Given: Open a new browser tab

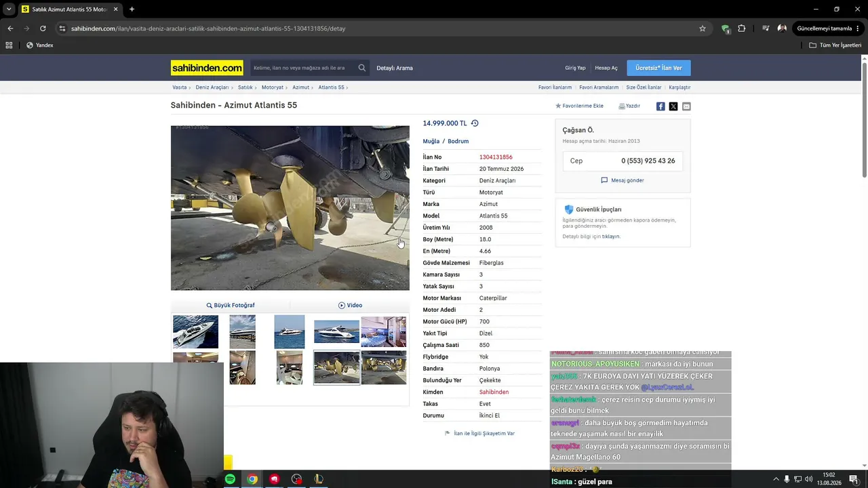Looking at the screenshot, I should (x=132, y=9).
